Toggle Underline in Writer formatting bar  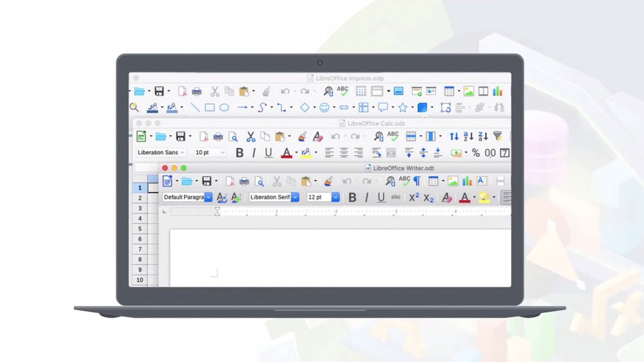[381, 197]
